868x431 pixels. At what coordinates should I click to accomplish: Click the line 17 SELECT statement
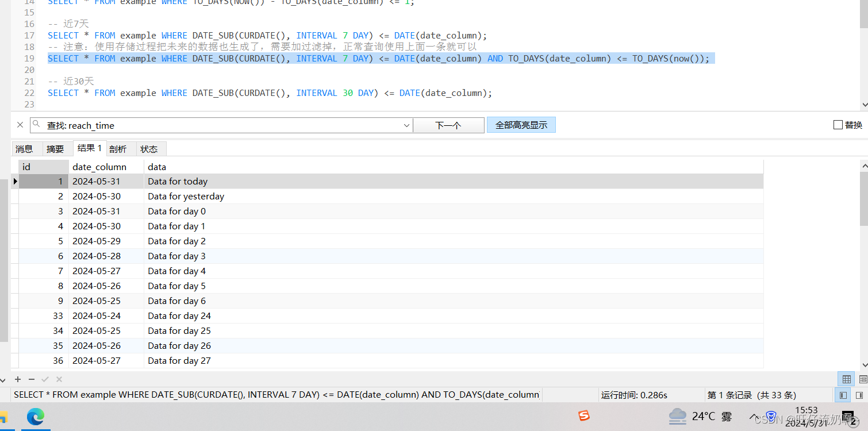click(x=267, y=36)
